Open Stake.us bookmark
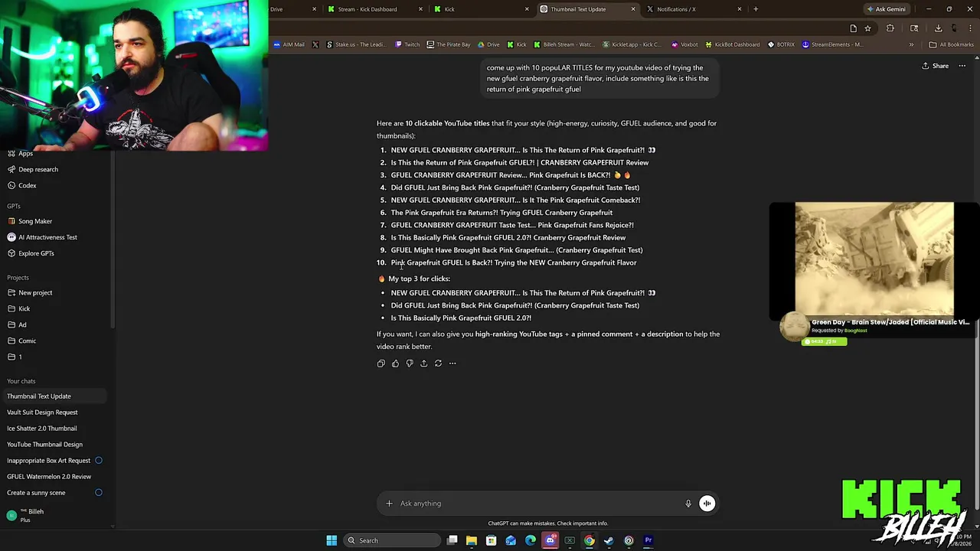The width and height of the screenshot is (980, 551). point(356,44)
